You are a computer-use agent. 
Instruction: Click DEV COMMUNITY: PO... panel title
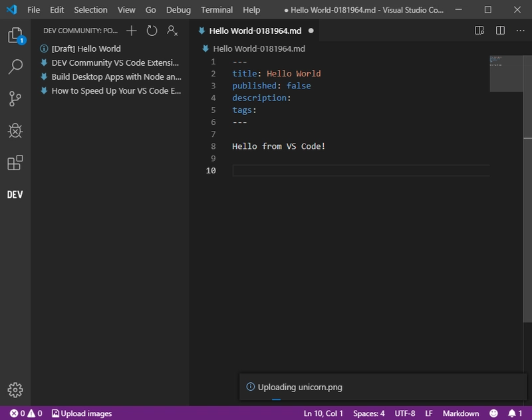pos(80,31)
